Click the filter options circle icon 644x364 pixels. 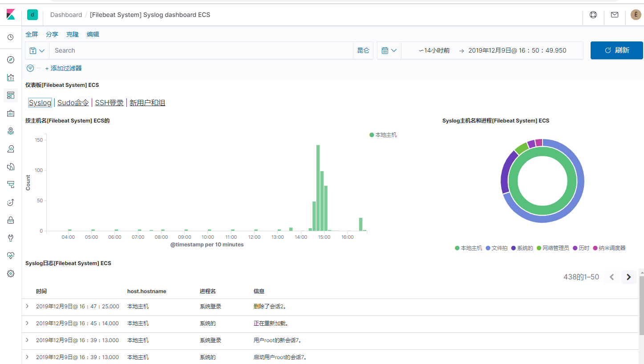coord(30,68)
